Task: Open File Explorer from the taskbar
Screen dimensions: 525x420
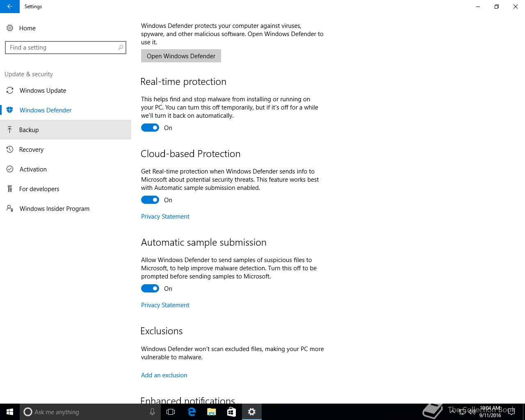Action: [x=212, y=412]
